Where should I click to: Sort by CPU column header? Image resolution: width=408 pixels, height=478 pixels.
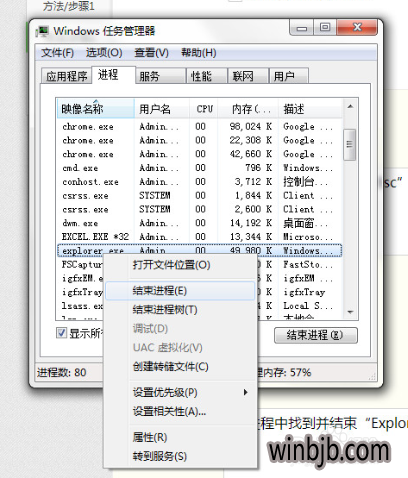(x=204, y=109)
